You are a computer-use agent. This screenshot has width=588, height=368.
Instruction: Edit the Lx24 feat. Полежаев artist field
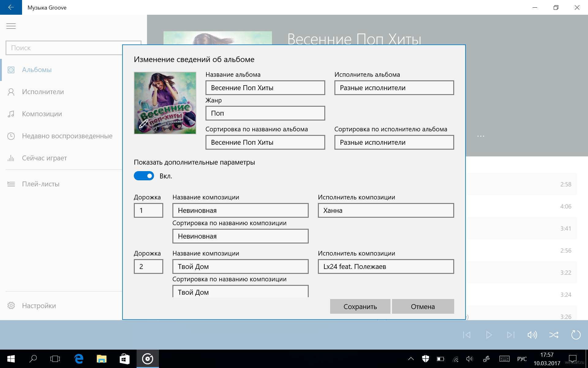coord(386,266)
